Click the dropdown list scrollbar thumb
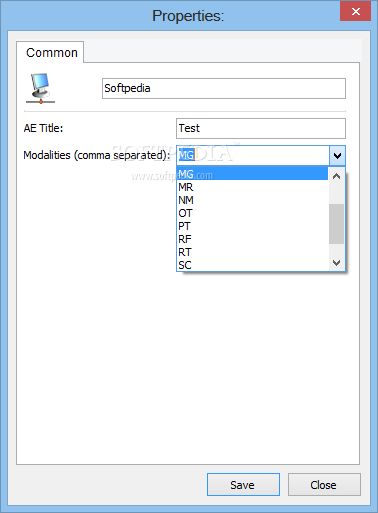 tap(336, 224)
